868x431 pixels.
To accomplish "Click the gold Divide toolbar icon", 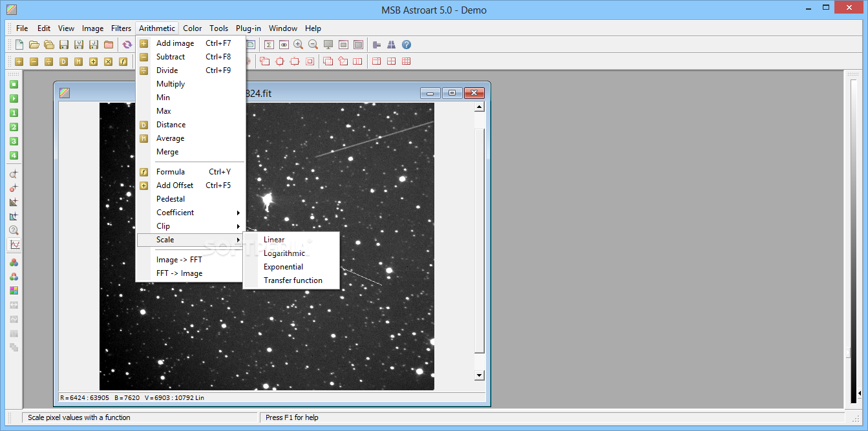I will (49, 61).
